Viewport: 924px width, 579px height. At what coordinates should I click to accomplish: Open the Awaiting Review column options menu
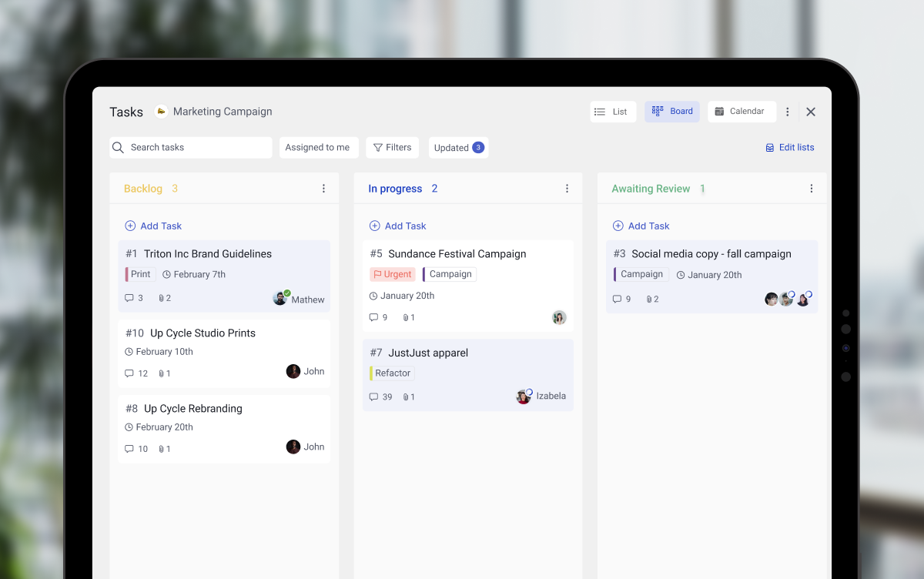811,188
